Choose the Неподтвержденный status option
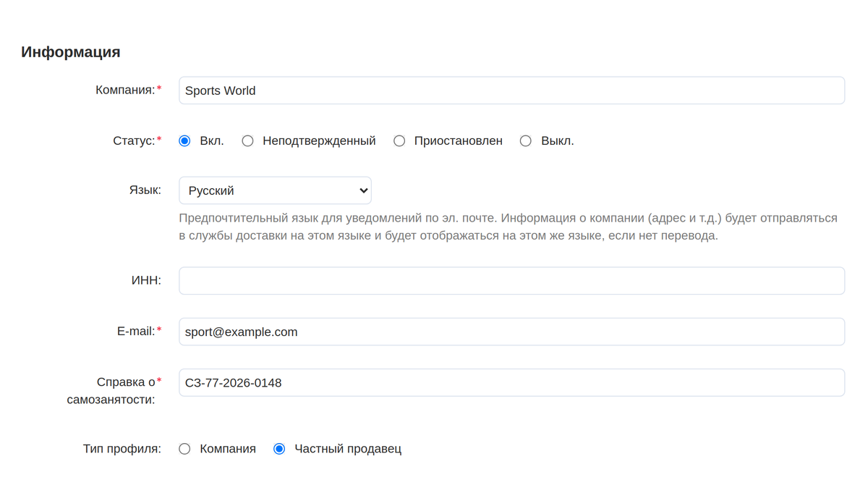 247,141
